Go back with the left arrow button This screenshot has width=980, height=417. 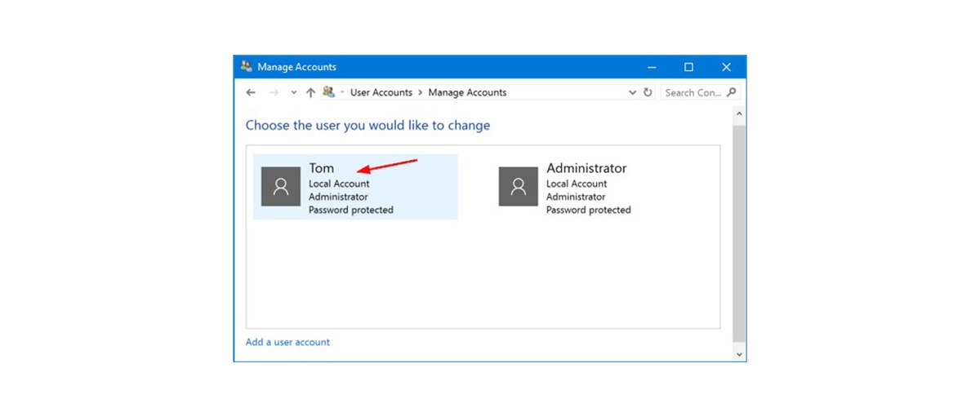coord(251,93)
